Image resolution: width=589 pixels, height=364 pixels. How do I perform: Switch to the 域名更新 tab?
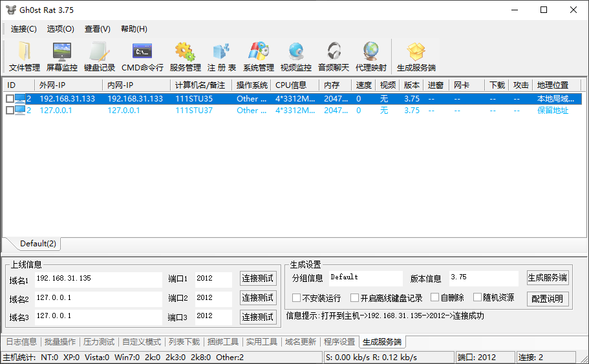point(300,342)
